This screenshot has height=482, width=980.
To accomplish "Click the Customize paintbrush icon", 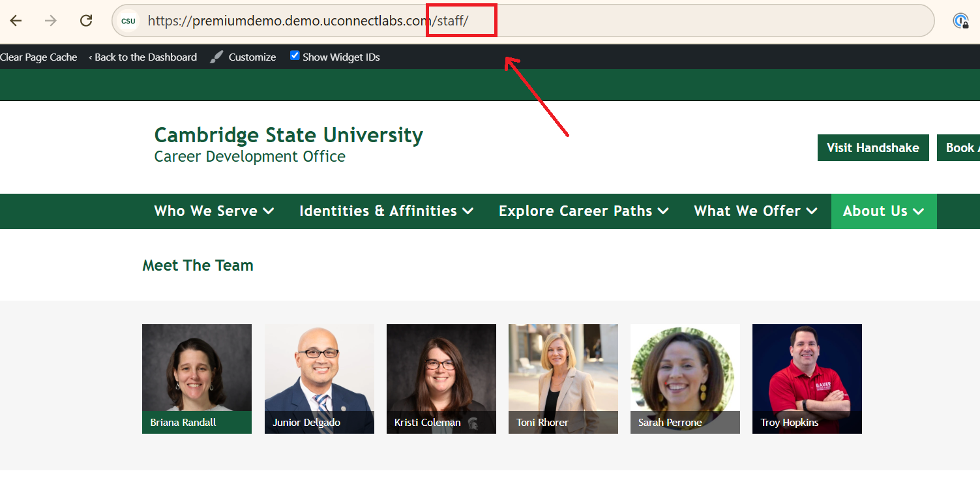I will [216, 57].
